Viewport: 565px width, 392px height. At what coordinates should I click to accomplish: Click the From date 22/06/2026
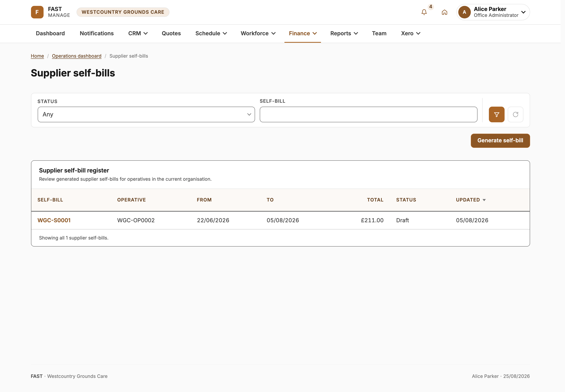(213, 220)
